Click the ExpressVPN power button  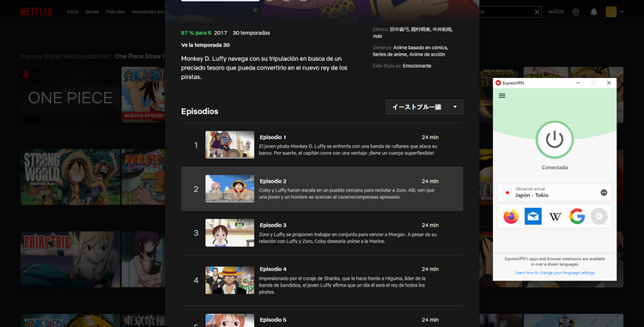(555, 140)
